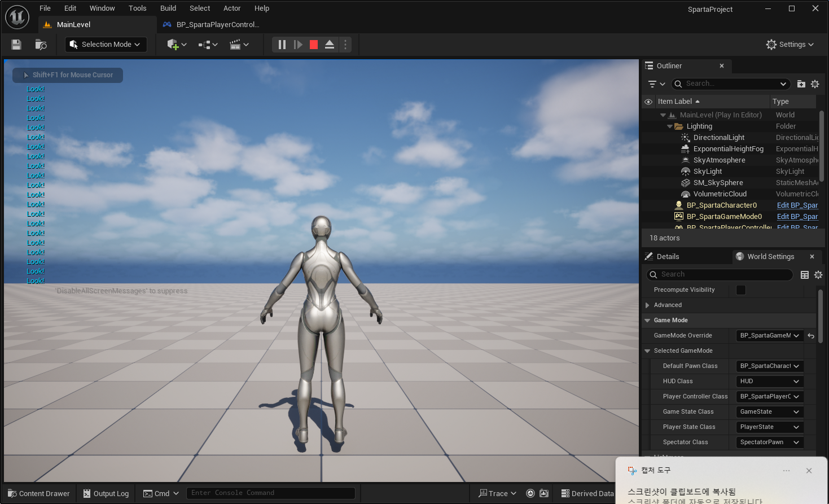Click the Outliner search field
The height and width of the screenshot is (504, 829).
click(730, 84)
